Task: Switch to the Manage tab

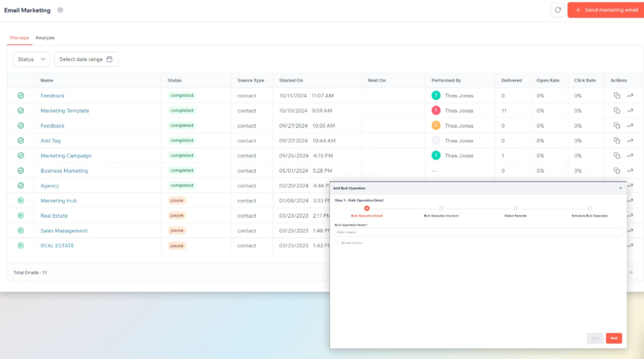Action: click(x=19, y=38)
